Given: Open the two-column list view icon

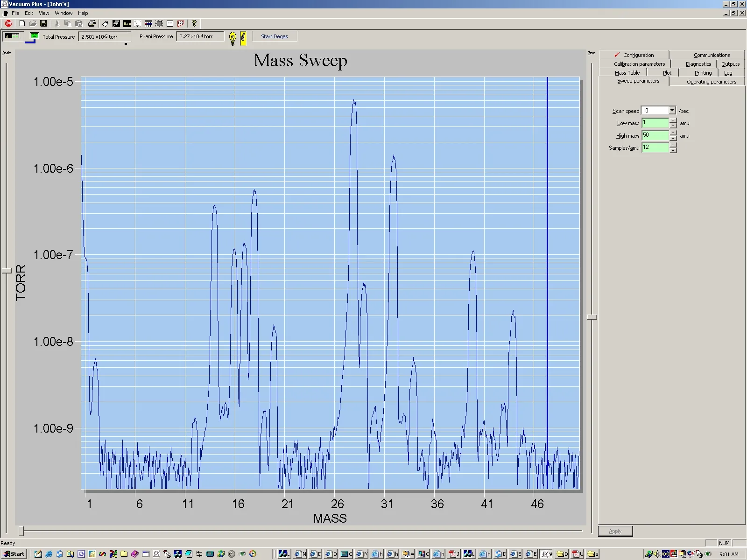Looking at the screenshot, I should click(x=170, y=23).
